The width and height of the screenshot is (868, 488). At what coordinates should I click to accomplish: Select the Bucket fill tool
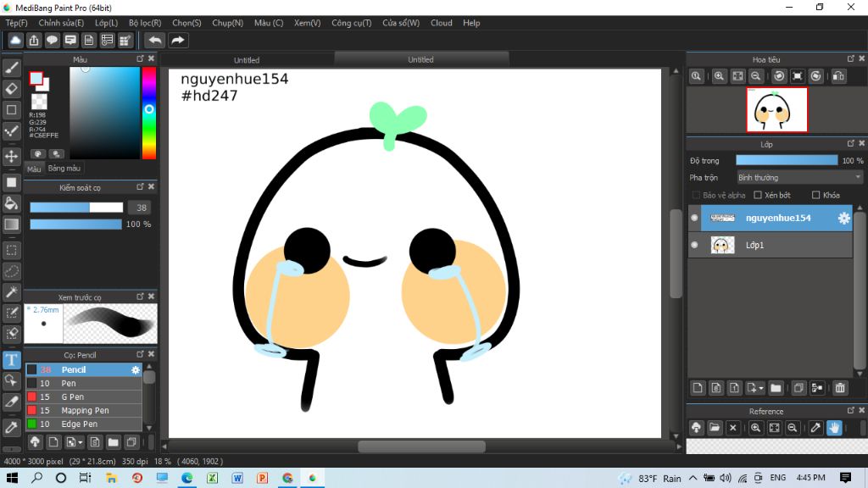(x=12, y=203)
